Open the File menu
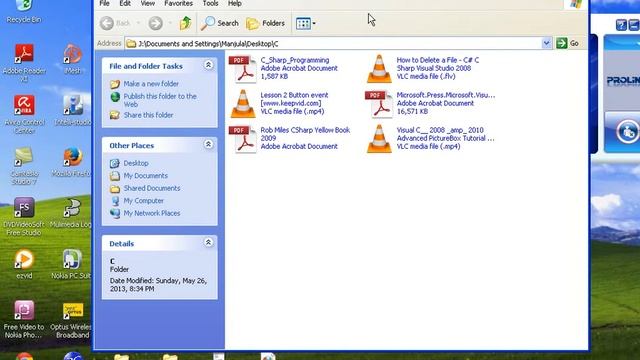Image resolution: width=640 pixels, height=360 pixels. coord(104,4)
